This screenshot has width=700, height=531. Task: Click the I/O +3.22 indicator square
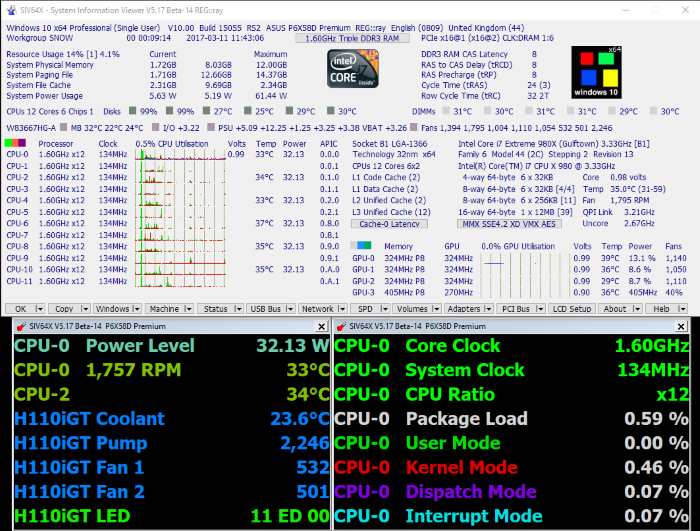tap(155, 128)
